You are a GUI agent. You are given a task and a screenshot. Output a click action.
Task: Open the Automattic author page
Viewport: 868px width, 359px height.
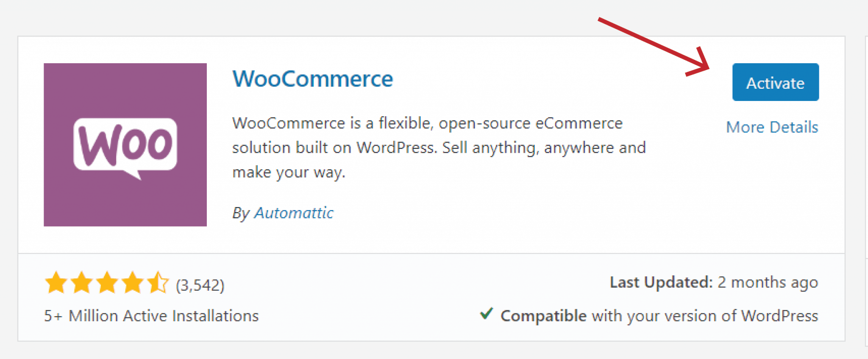293,213
